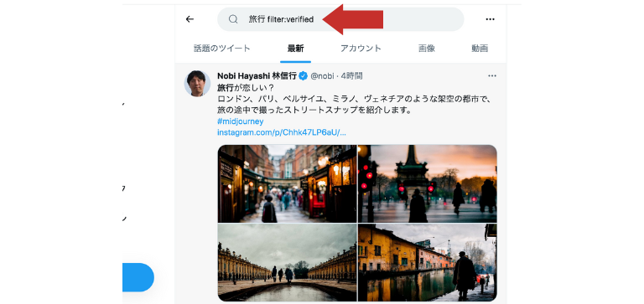The width and height of the screenshot is (644, 304).
Task: Open the Nobi Hayashi 林信行 profile name
Action: tap(257, 76)
